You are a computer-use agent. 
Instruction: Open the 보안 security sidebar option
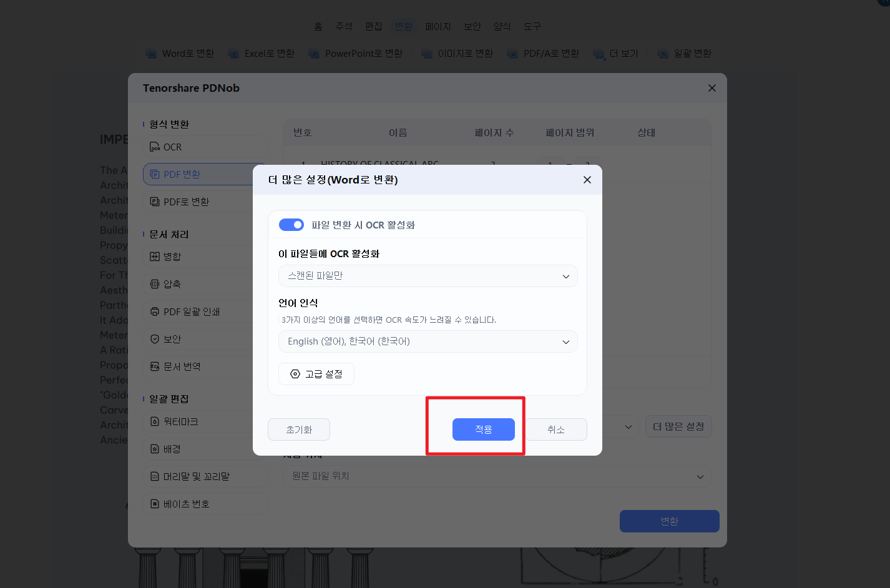tap(198, 339)
